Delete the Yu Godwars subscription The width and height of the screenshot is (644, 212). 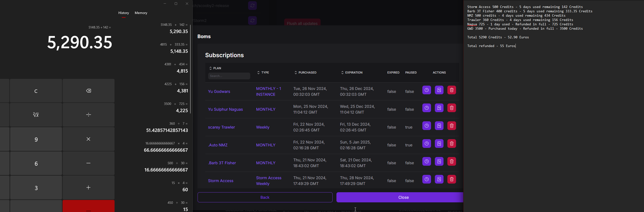point(451,90)
